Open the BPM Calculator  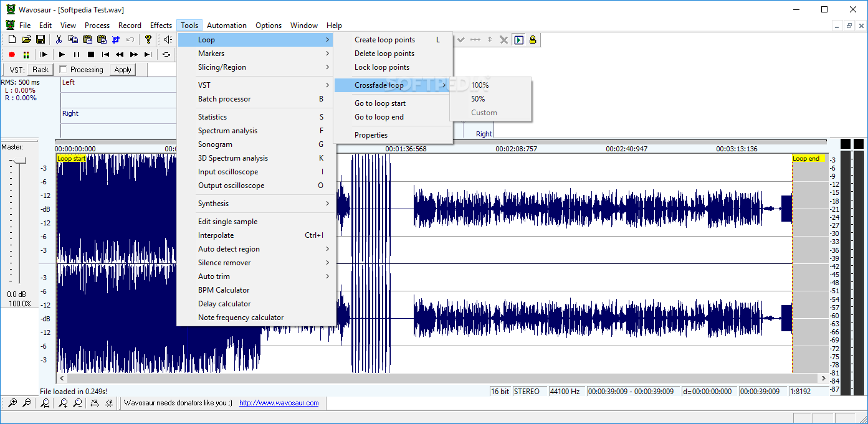(x=256, y=290)
